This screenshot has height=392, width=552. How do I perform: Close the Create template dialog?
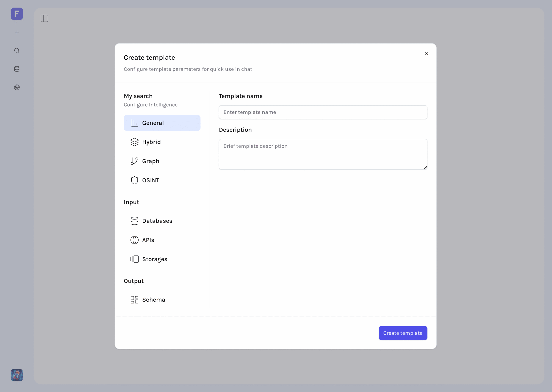point(426,54)
